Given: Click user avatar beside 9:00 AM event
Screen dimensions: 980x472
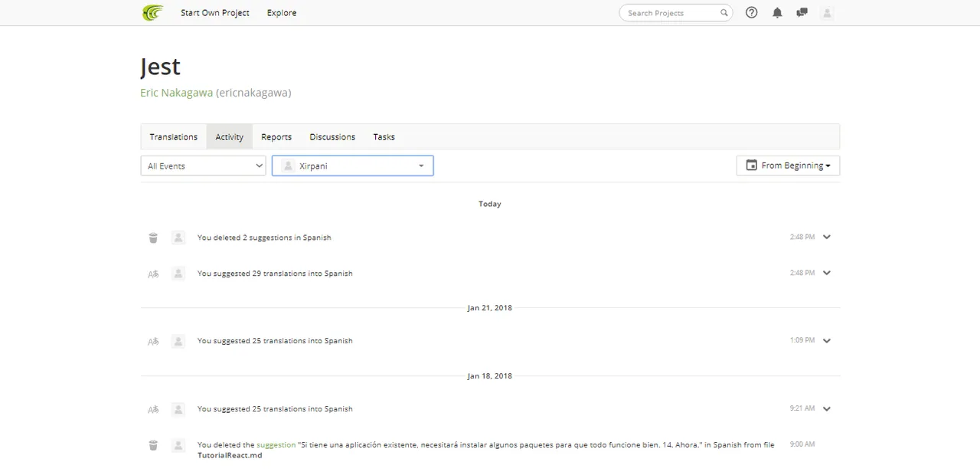Looking at the screenshot, I should (x=178, y=445).
